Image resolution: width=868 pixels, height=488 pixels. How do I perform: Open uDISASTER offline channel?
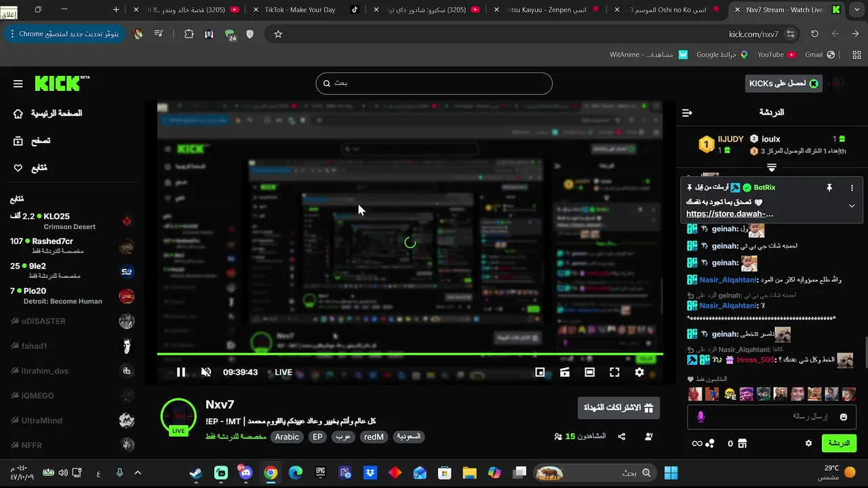coord(71,321)
